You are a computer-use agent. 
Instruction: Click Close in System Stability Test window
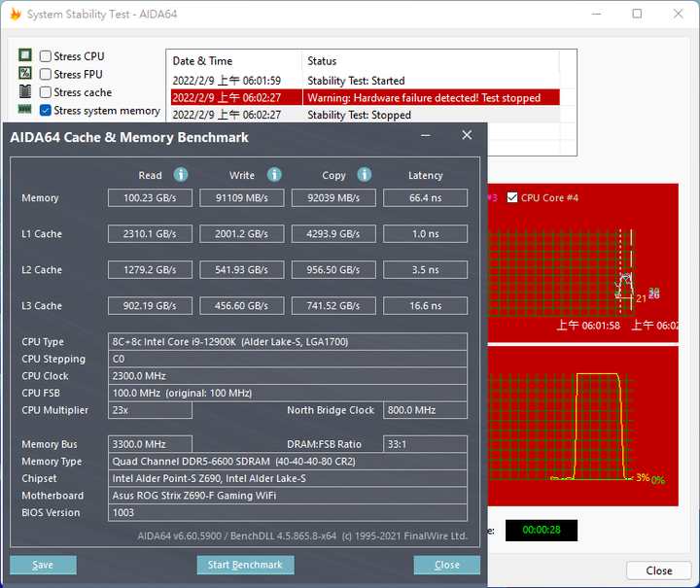659,571
